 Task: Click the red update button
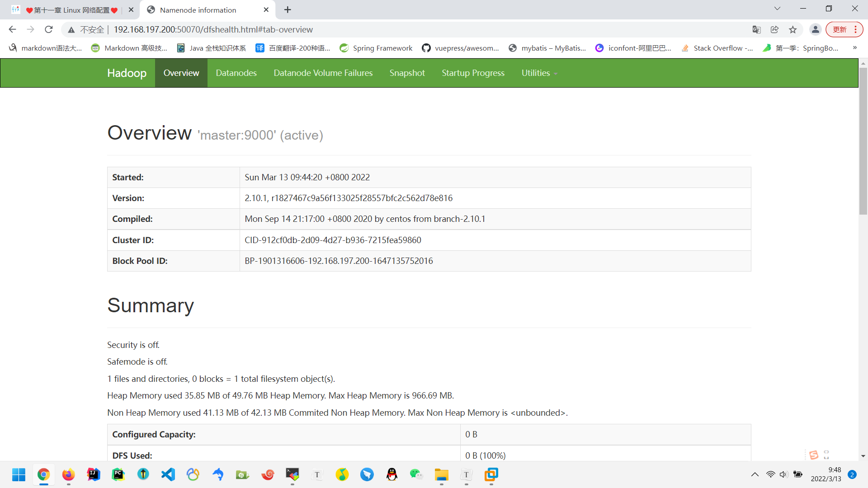click(844, 29)
